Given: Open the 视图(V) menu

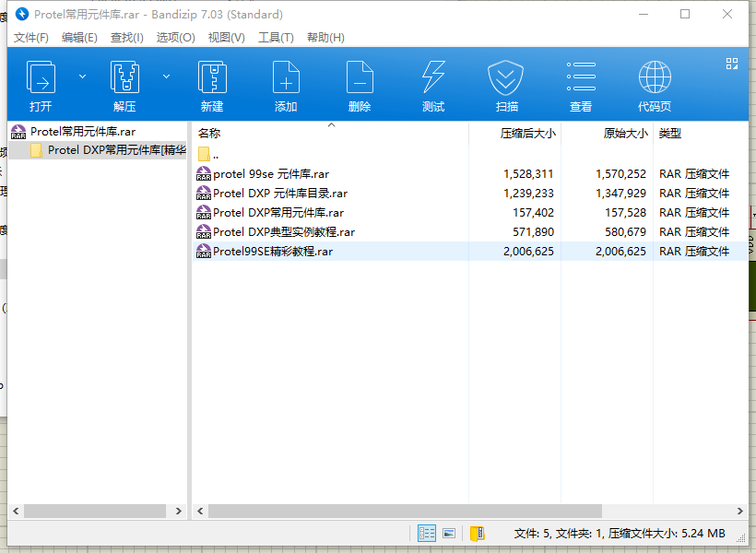Looking at the screenshot, I should (x=226, y=38).
